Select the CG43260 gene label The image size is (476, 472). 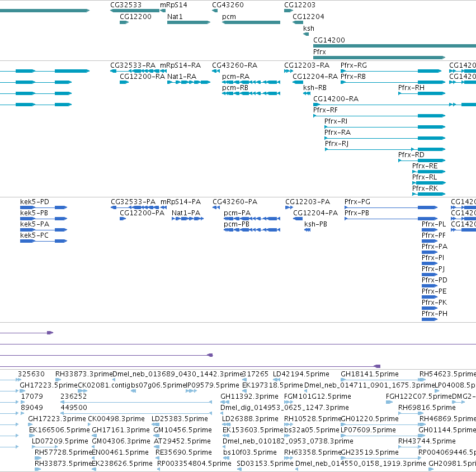point(228,5)
